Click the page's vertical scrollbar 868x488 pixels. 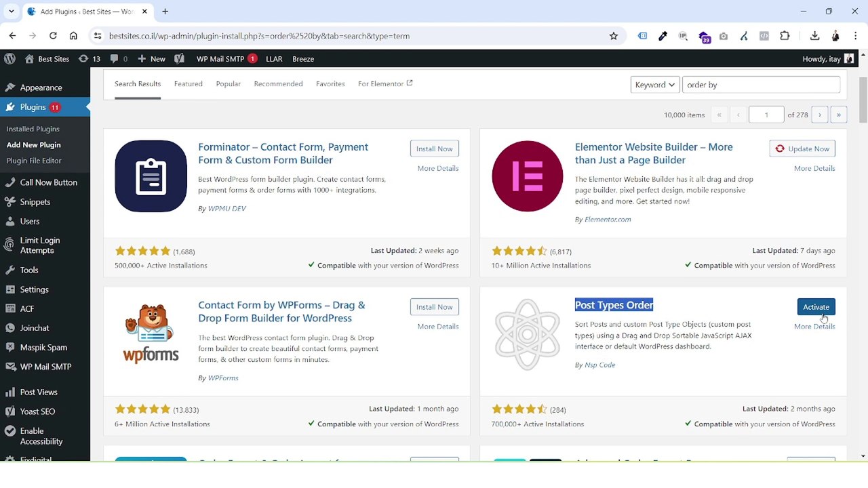[863, 99]
